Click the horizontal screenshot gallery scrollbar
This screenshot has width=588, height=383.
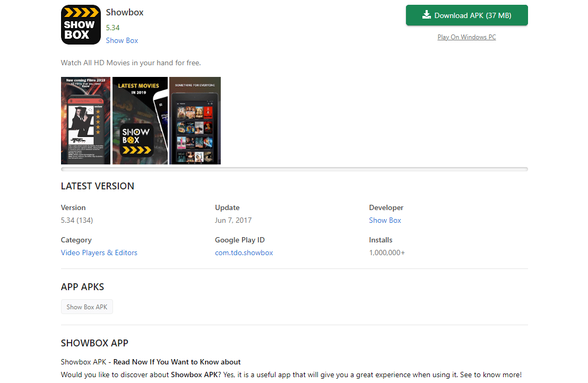(295, 169)
